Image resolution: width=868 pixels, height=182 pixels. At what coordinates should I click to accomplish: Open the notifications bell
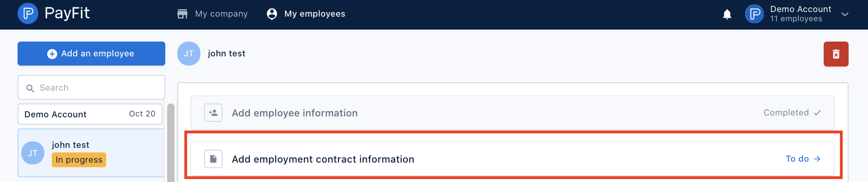tap(727, 14)
